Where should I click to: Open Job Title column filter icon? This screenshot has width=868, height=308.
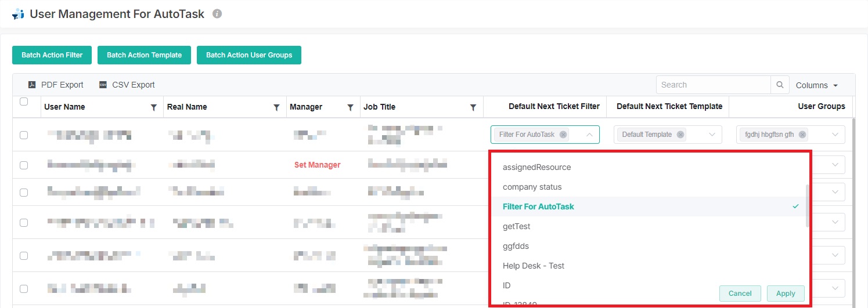point(473,107)
